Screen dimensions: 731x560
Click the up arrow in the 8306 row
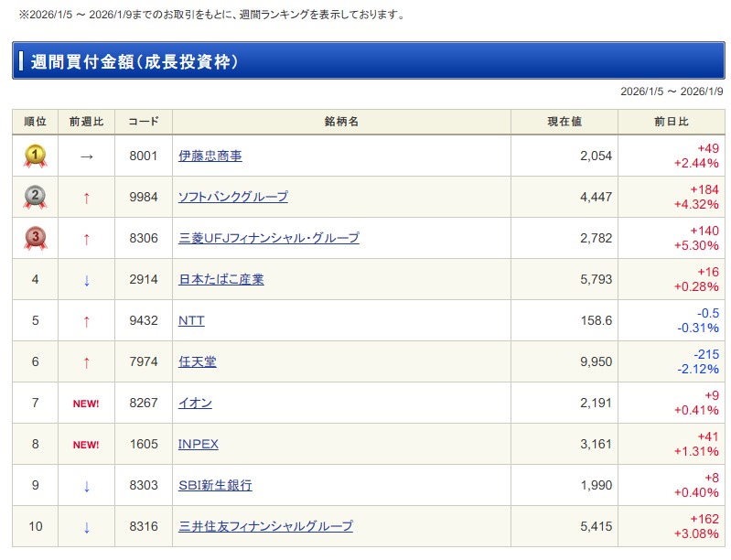pos(86,239)
